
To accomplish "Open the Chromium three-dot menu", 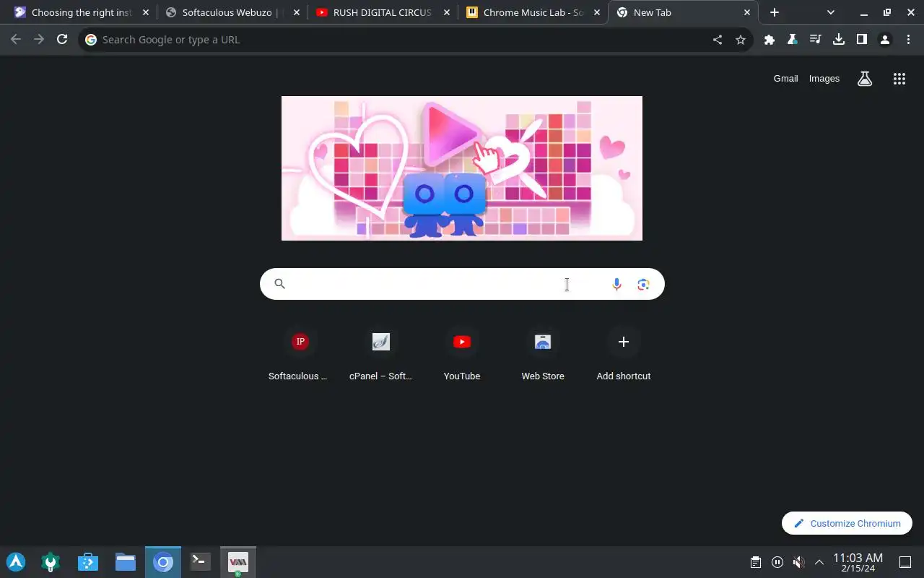I will point(908,40).
